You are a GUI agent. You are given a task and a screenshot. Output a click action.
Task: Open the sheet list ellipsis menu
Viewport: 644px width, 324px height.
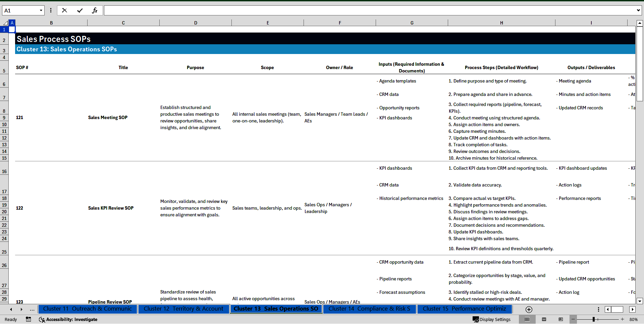tap(32, 310)
